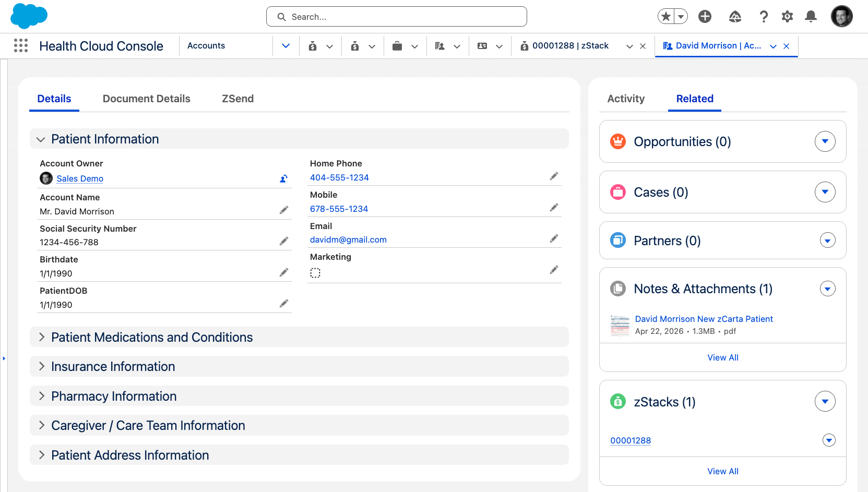Screen dimensions: 868x492
Task: Close the David Morrison tab
Action: tap(787, 46)
